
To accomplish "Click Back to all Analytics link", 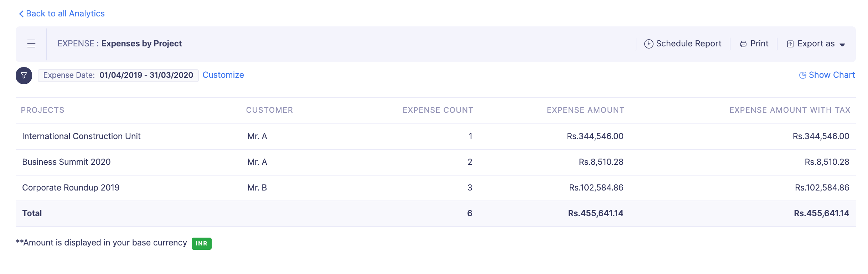I will tap(65, 14).
